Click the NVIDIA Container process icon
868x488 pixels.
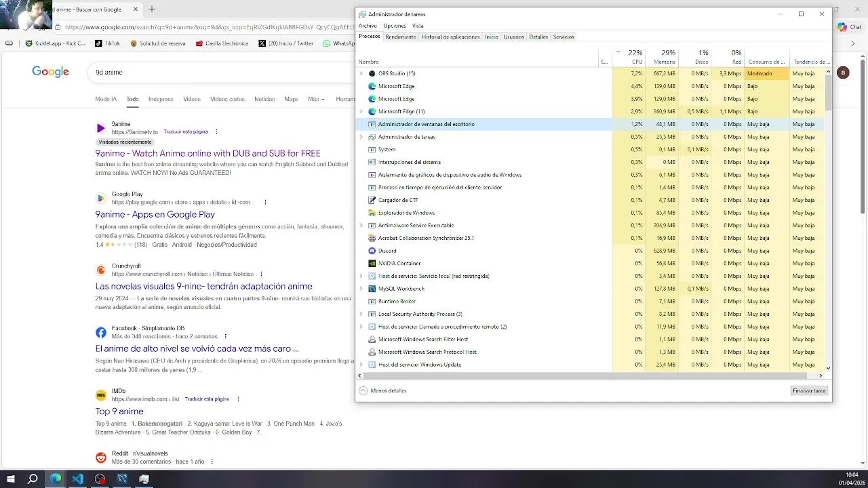tap(372, 263)
